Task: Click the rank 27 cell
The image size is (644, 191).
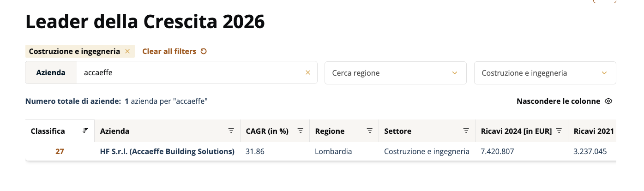Action: 60,151
